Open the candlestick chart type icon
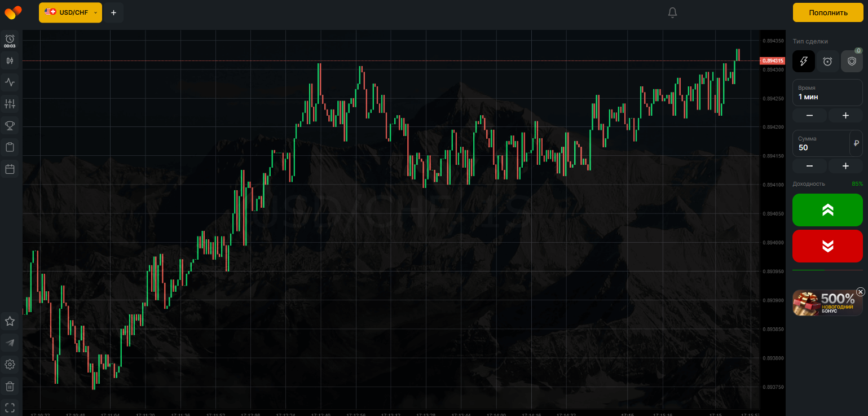Image resolution: width=868 pixels, height=416 pixels. 10,60
